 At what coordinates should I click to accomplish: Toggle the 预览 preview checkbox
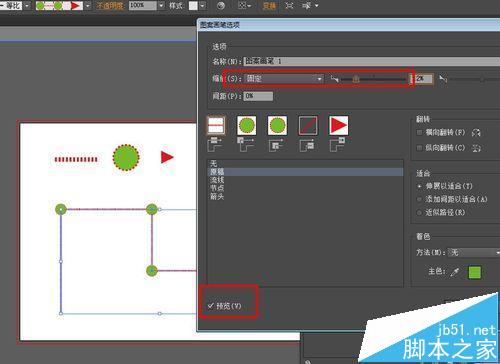211,306
